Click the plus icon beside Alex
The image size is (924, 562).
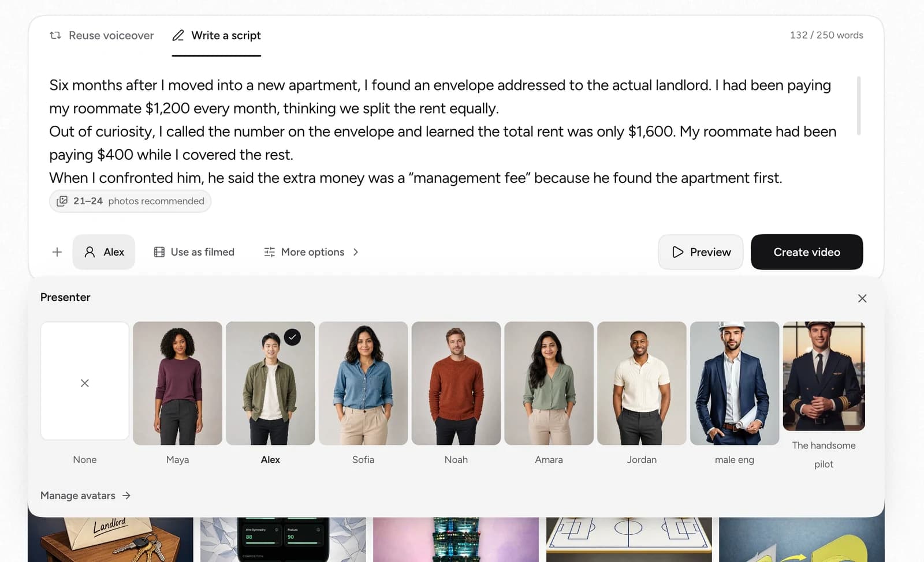pos(57,252)
